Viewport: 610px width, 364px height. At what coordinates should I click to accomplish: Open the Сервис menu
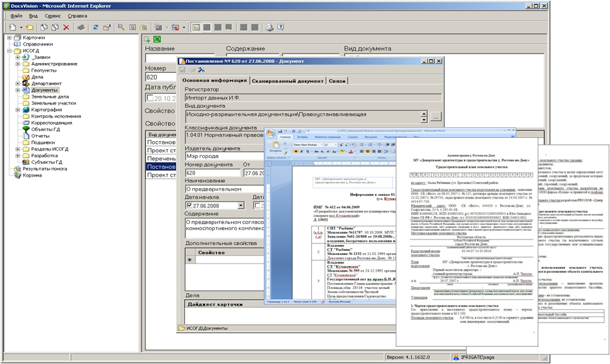point(52,16)
